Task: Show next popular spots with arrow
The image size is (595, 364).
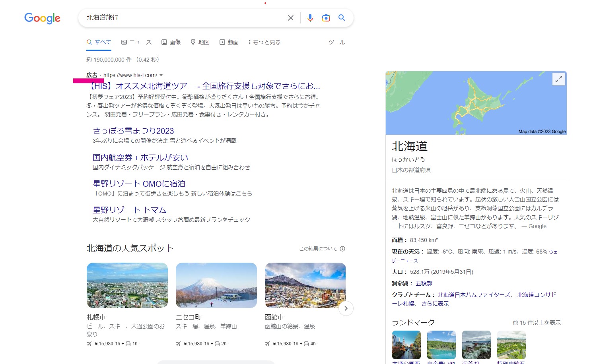Action: point(346,308)
